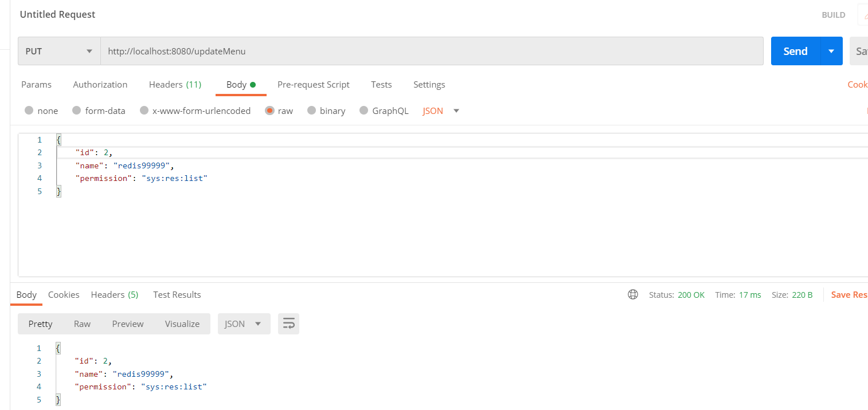This screenshot has height=410, width=868.
Task: Click the Save Response link
Action: click(849, 294)
